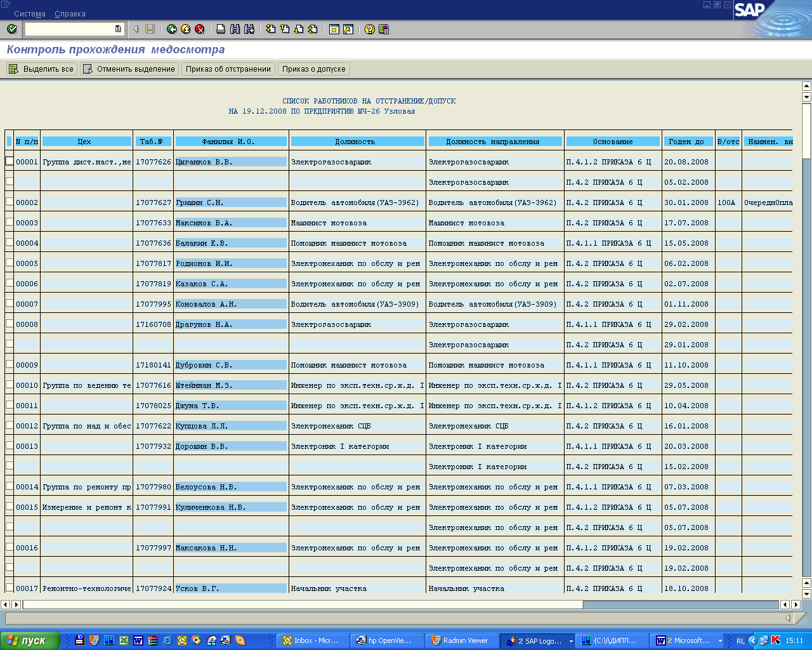Jump to first page icon
Viewport: 812px width, 650px height.
[x=271, y=29]
